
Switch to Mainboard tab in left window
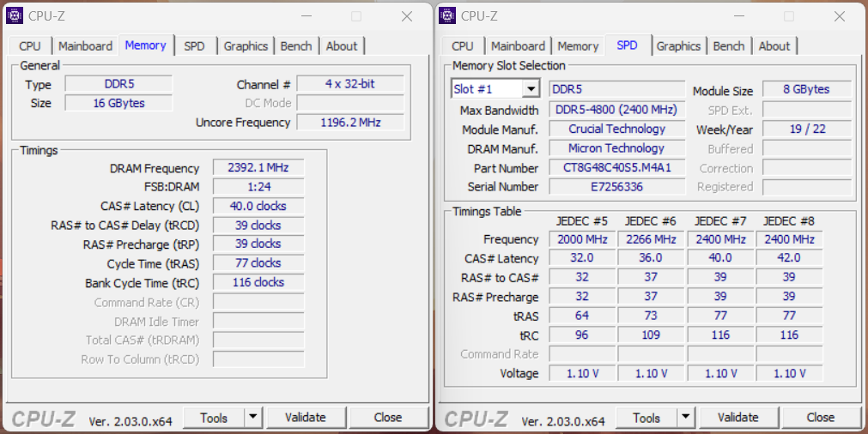85,46
